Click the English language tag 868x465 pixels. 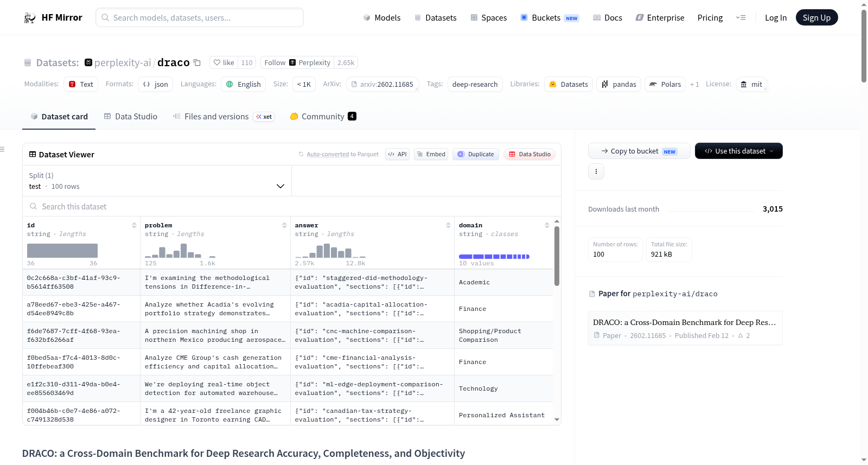244,84
